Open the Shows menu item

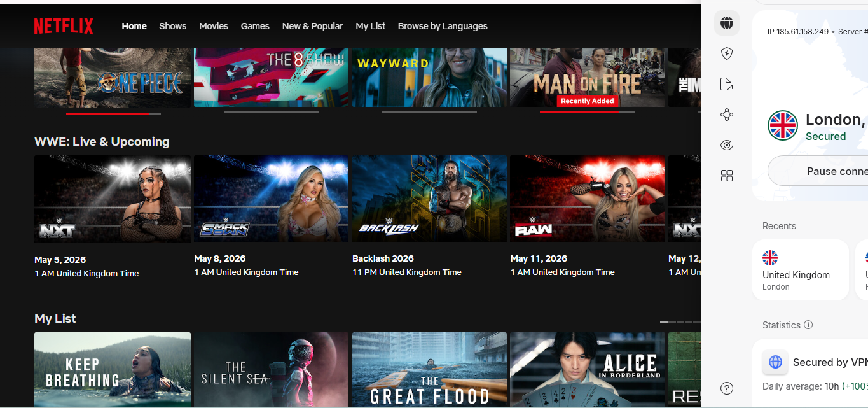[173, 26]
